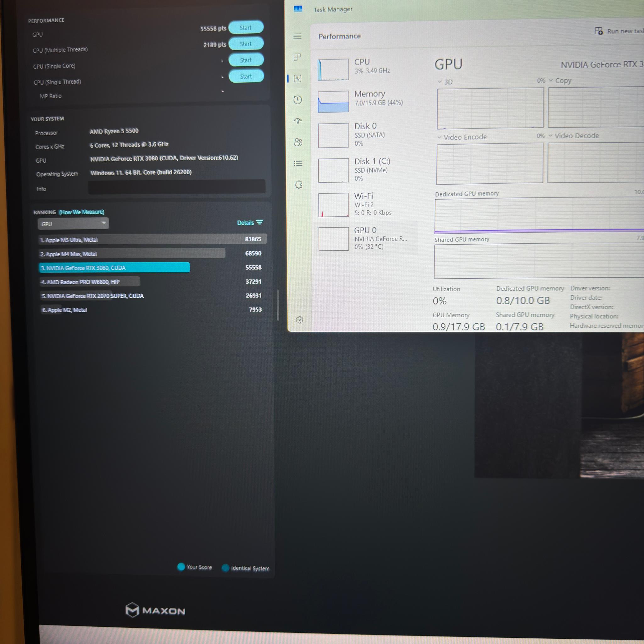Click the Shared GPU memory graph
Viewport: 644px width, 644px height.
539,261
